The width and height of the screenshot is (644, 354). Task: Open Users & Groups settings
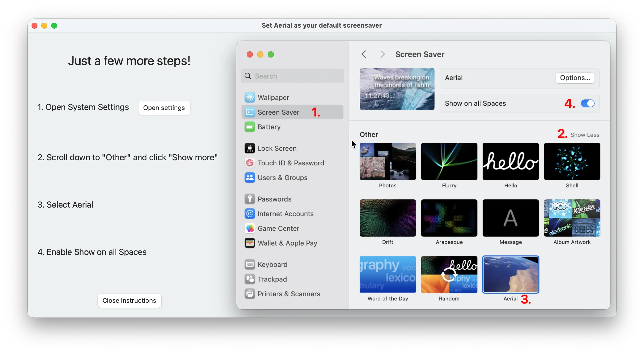coord(292,178)
